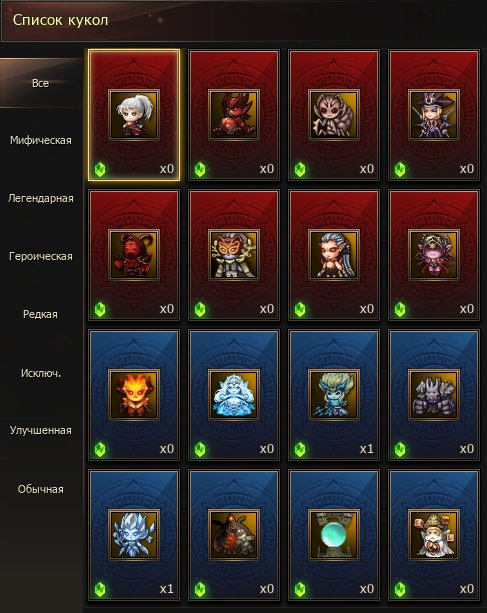Switch to the Улучшенная tab

pyautogui.click(x=41, y=430)
